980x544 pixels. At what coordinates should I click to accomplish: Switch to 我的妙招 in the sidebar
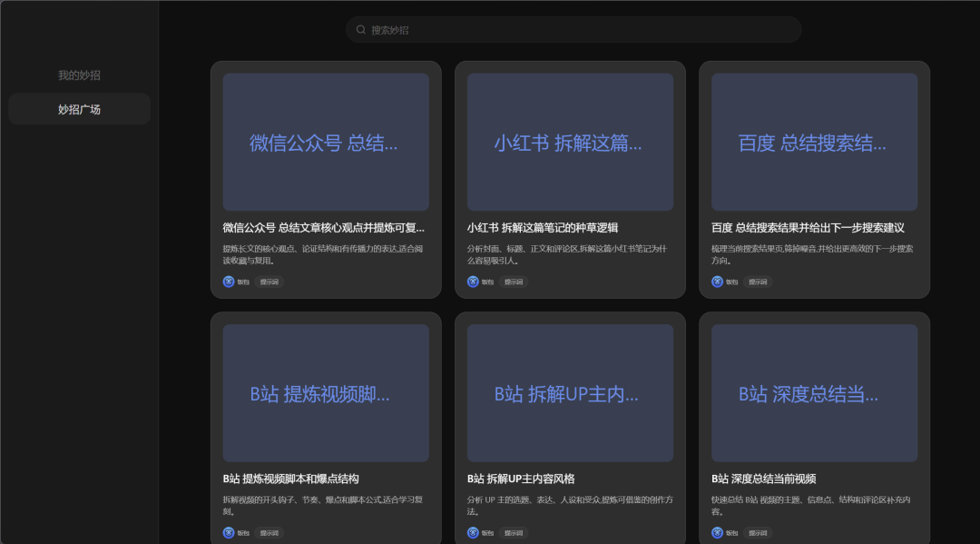pos(79,75)
